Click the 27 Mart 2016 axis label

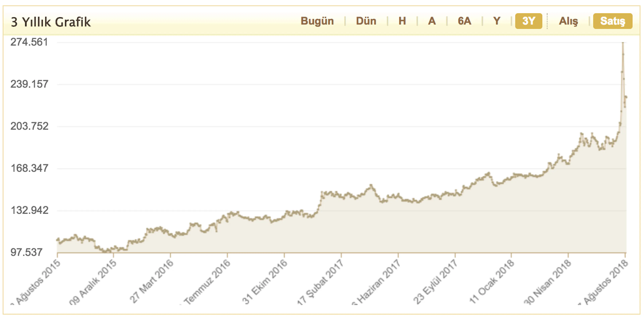click(151, 281)
